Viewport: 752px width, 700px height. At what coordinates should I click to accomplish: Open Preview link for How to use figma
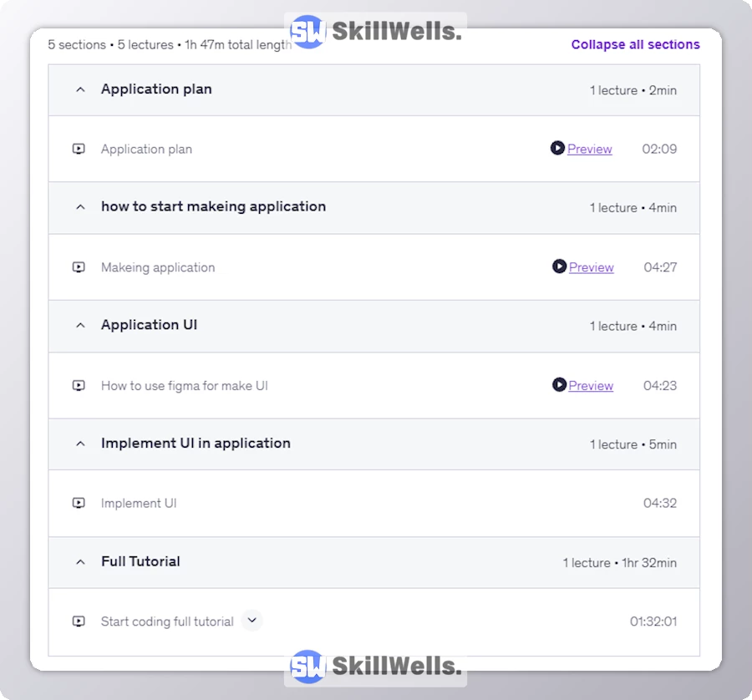(x=591, y=386)
